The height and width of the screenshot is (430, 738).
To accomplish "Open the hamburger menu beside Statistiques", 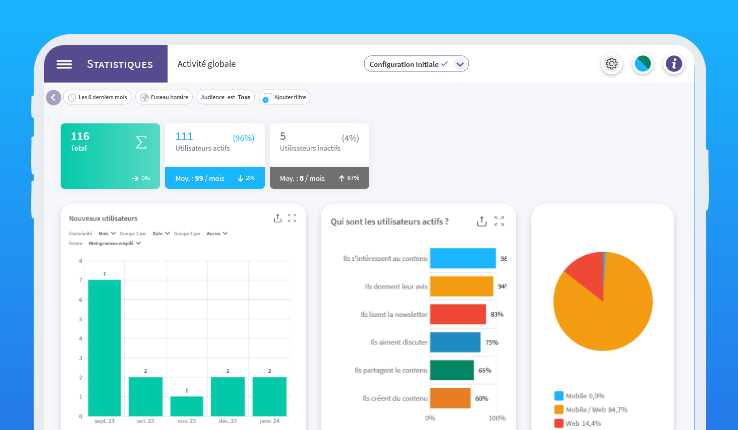I will pos(64,64).
